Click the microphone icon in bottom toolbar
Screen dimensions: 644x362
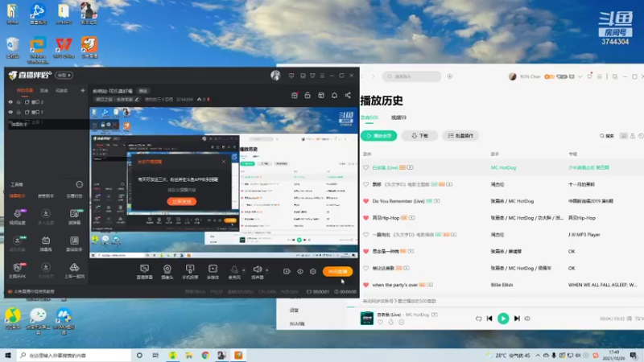click(234, 271)
